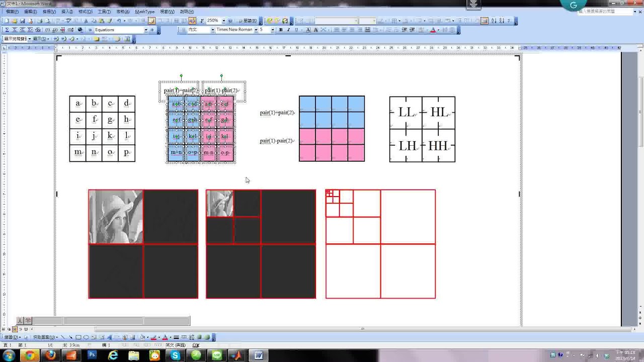This screenshot has width=644, height=362.
Task: Click the Drawing toolbar Line Color swatch
Action: (153, 337)
